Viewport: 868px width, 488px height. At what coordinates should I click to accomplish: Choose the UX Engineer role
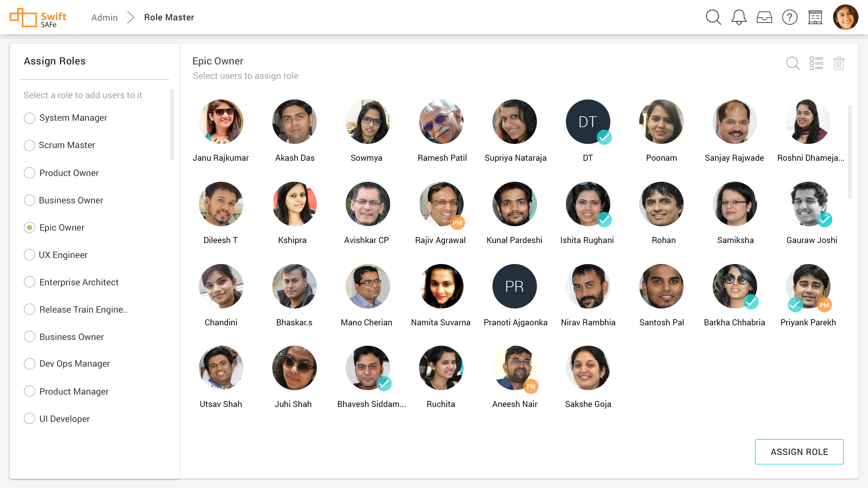30,255
